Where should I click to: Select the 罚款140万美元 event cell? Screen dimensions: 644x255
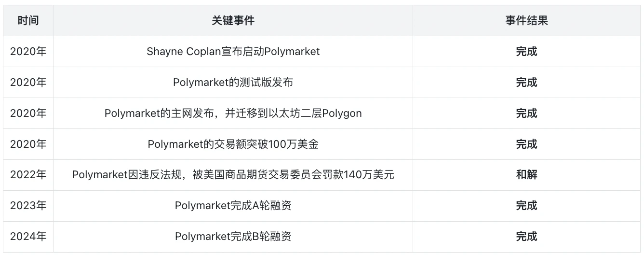233,175
